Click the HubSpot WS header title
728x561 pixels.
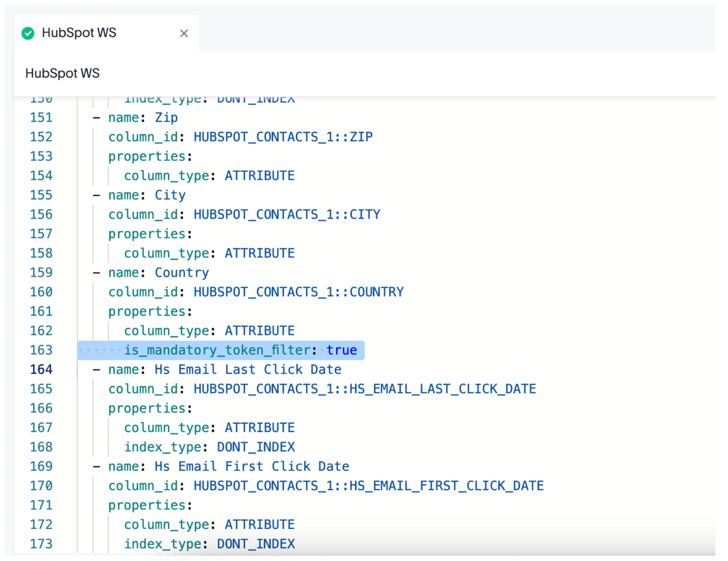click(x=62, y=73)
